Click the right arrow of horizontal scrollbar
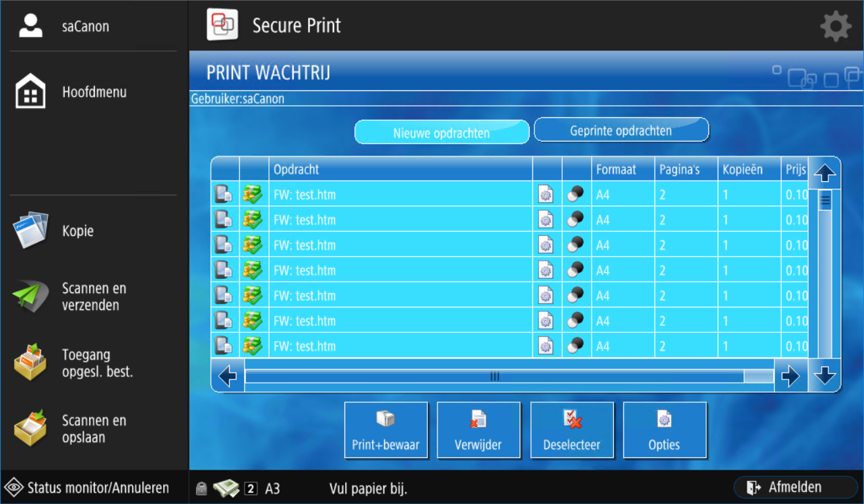 pos(791,376)
